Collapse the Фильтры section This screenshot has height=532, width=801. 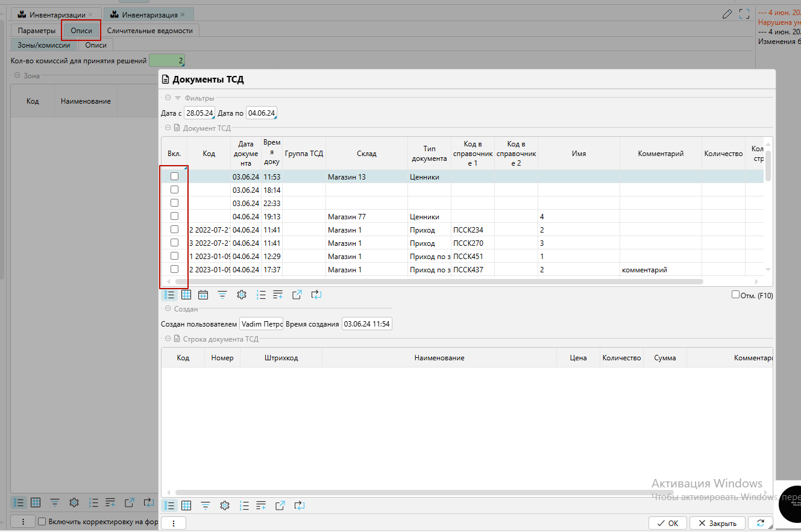coord(168,98)
